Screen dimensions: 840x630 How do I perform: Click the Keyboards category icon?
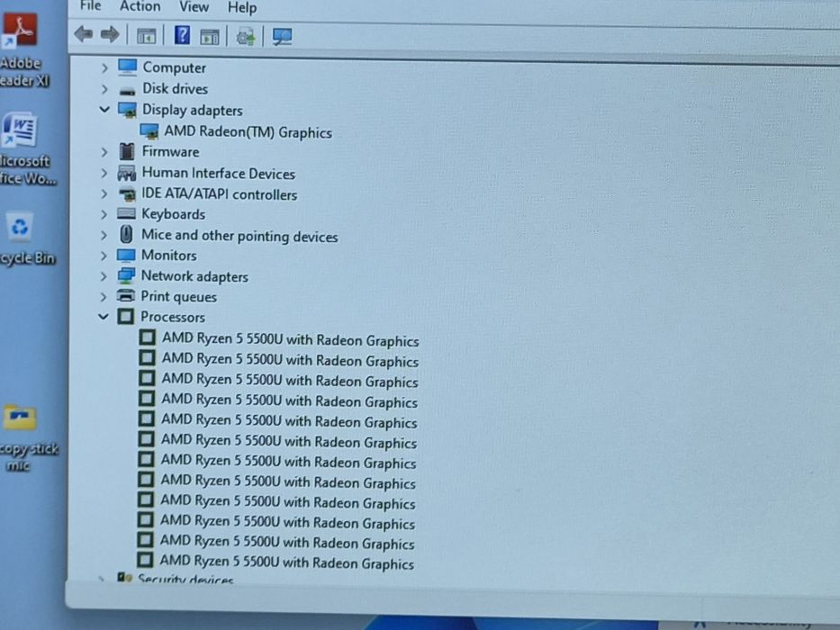(126, 214)
